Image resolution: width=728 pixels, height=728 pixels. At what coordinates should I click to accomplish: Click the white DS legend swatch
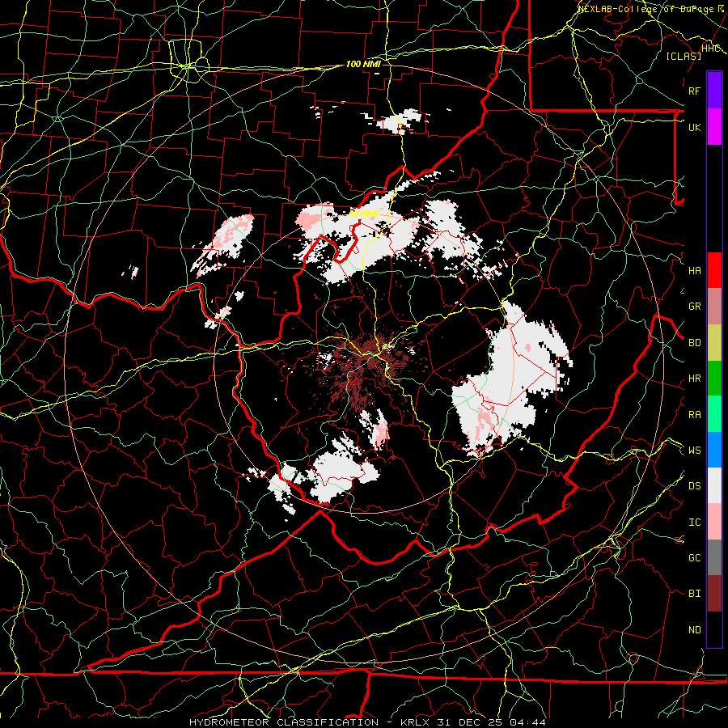[714, 485]
